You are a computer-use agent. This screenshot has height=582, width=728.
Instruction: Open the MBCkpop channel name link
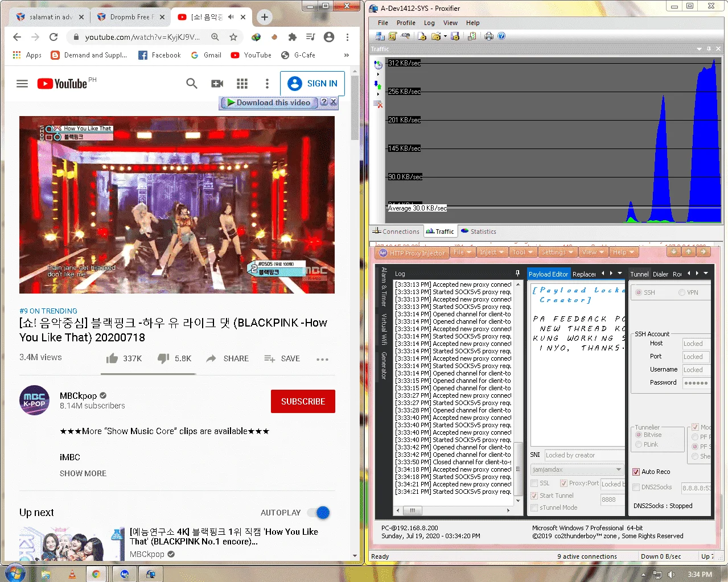(79, 395)
